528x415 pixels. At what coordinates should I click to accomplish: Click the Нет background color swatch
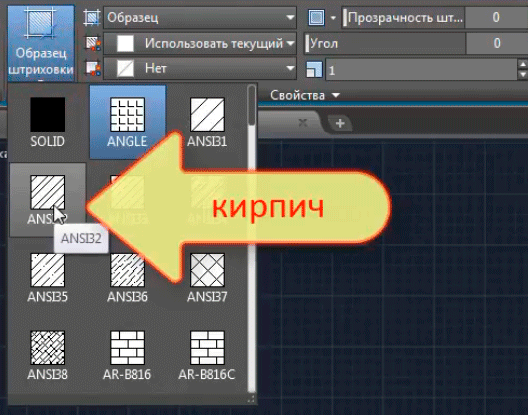125,68
